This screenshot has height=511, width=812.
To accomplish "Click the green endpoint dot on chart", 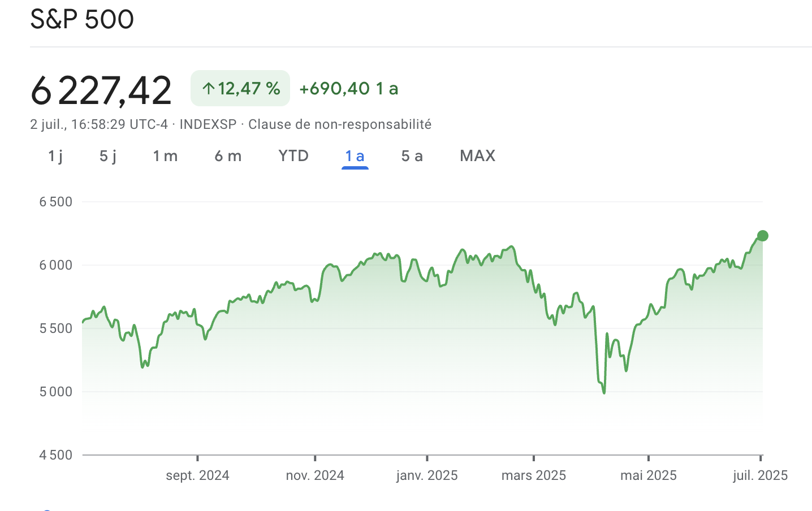I will point(762,236).
